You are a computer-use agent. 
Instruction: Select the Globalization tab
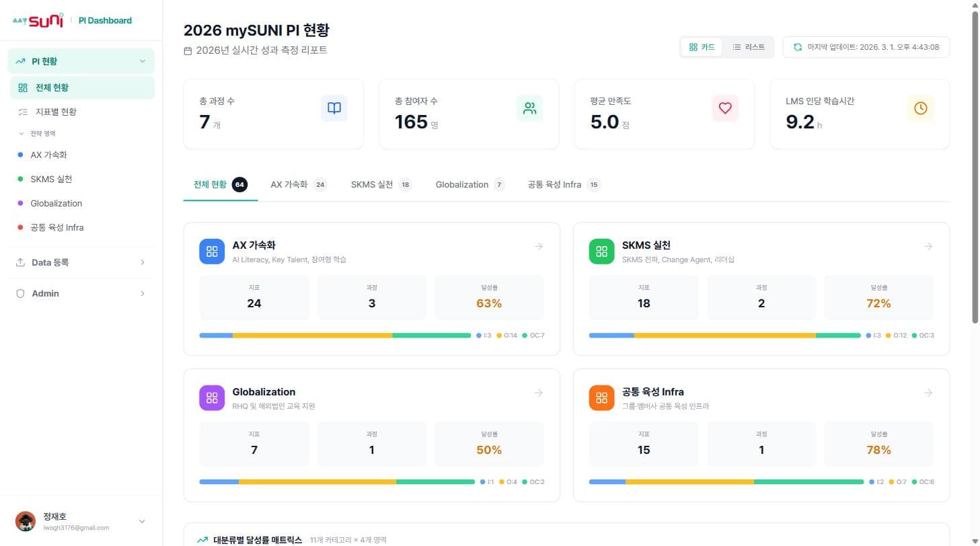(x=469, y=184)
